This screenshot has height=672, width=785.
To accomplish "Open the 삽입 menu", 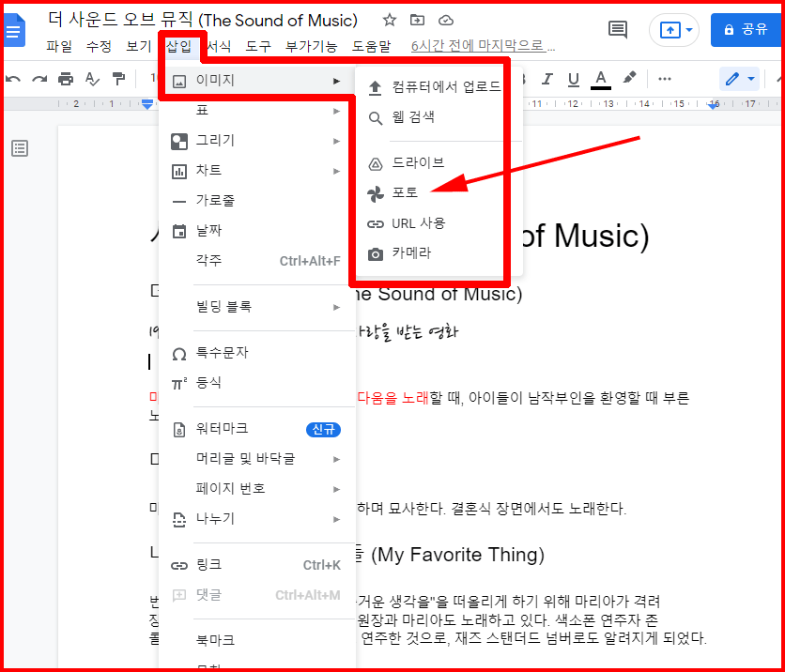I will [179, 47].
